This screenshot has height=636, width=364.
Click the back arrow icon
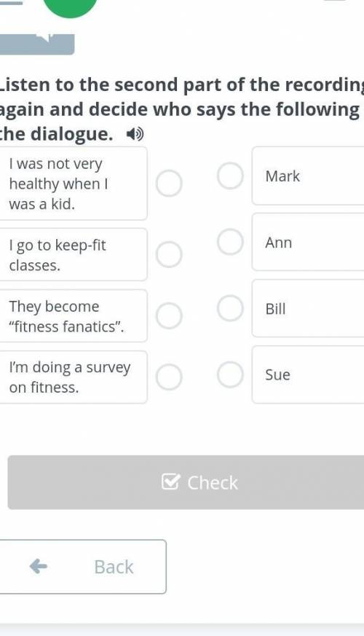click(x=39, y=566)
